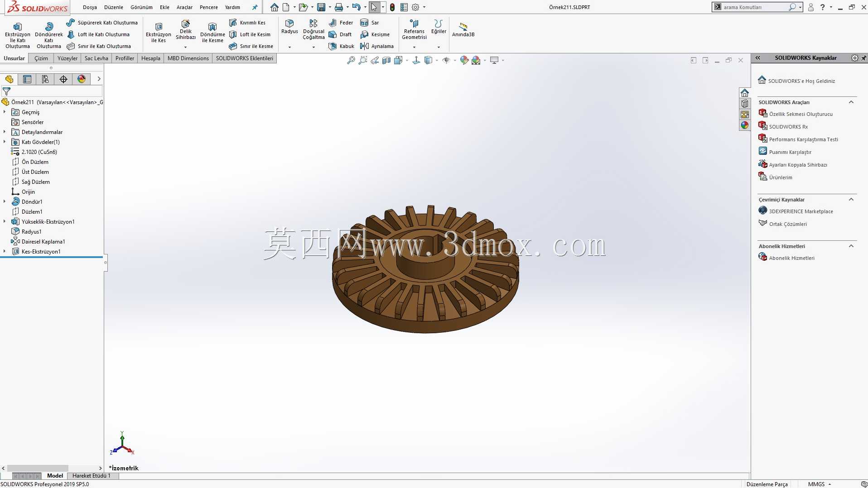Viewport: 868px width, 488px height.
Task: Expand the Detaylandırmalar tree node
Action: pyautogui.click(x=5, y=132)
